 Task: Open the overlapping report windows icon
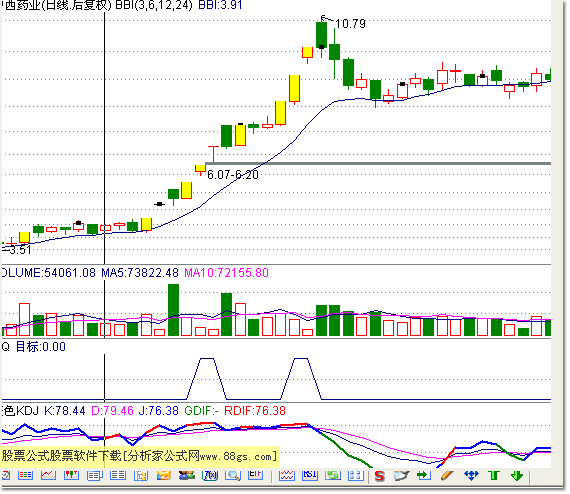coord(95,477)
